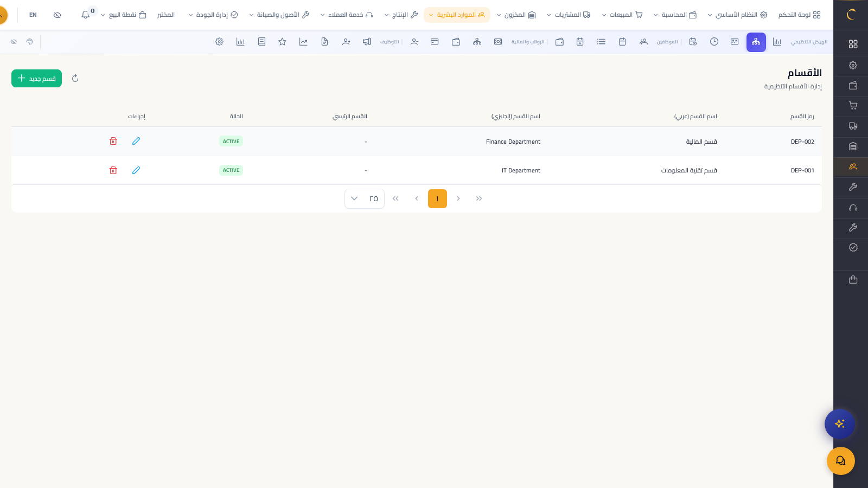Click the star icon in toolbar
The height and width of the screenshot is (488, 868).
[282, 42]
